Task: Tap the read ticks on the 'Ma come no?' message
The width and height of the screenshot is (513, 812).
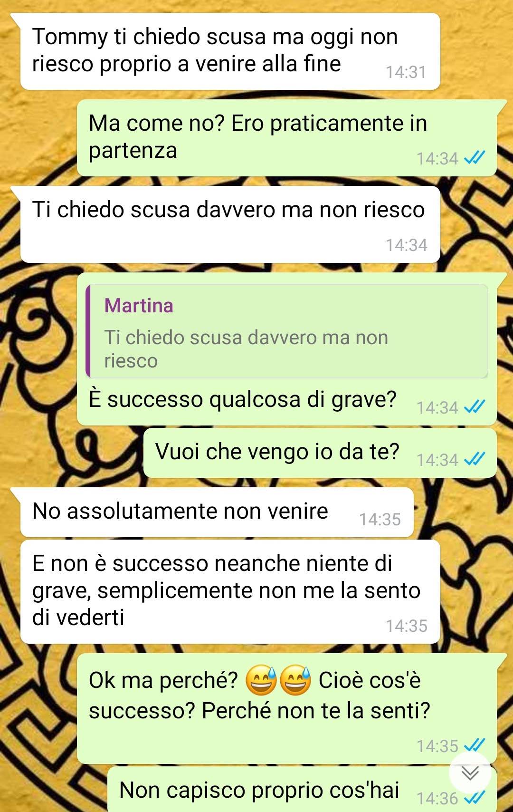Action: pos(475,157)
